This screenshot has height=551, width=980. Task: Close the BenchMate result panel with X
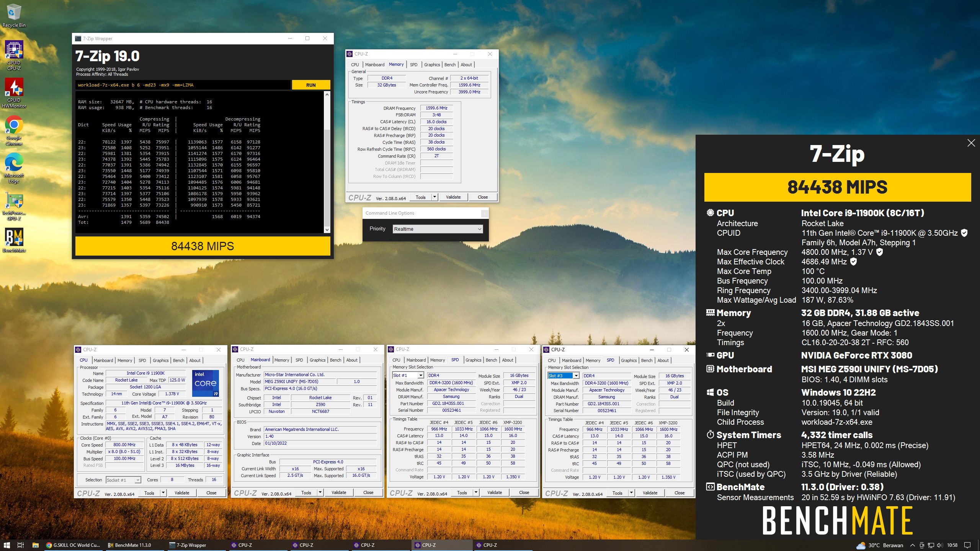pos(971,143)
